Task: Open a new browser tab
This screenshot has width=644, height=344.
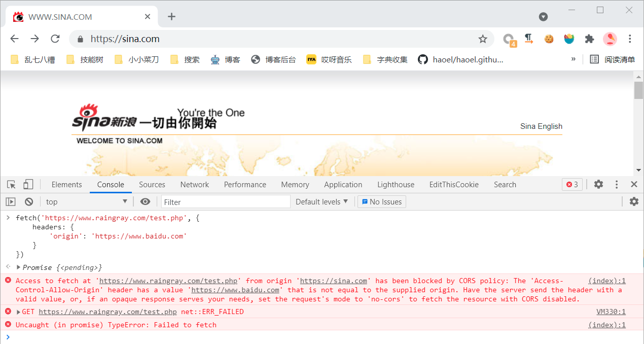Action: click(x=171, y=17)
